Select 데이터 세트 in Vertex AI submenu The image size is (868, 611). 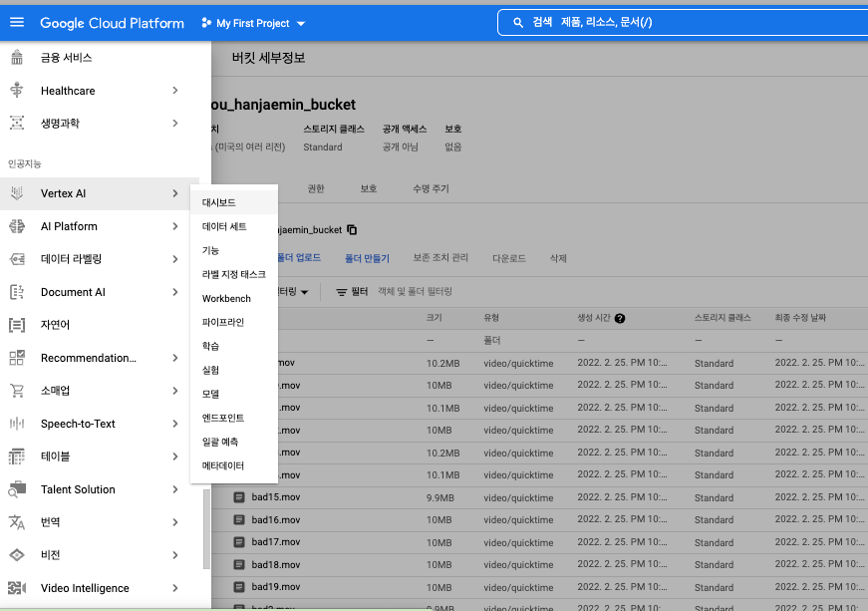[233, 226]
